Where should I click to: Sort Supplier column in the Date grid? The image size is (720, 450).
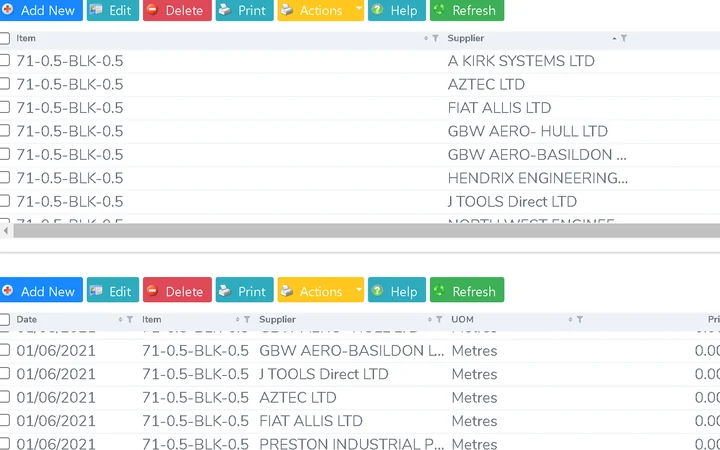[x=429, y=320]
